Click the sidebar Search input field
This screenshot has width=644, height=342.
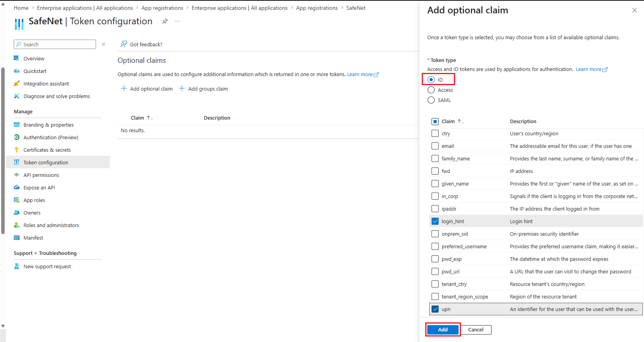pyautogui.click(x=55, y=44)
